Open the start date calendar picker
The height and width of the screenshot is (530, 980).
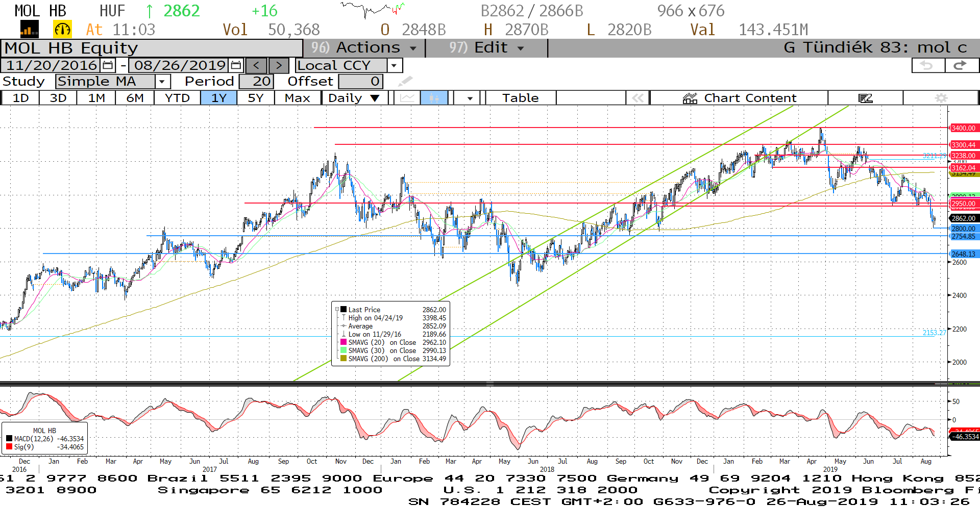coord(108,65)
